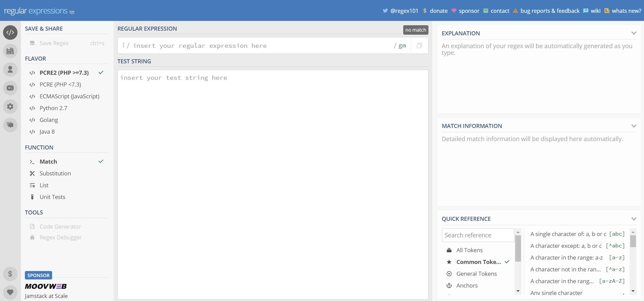Screen dimensions: 644x301
Task: Open the Regex Debugger tool
Action: pyautogui.click(x=67, y=237)
